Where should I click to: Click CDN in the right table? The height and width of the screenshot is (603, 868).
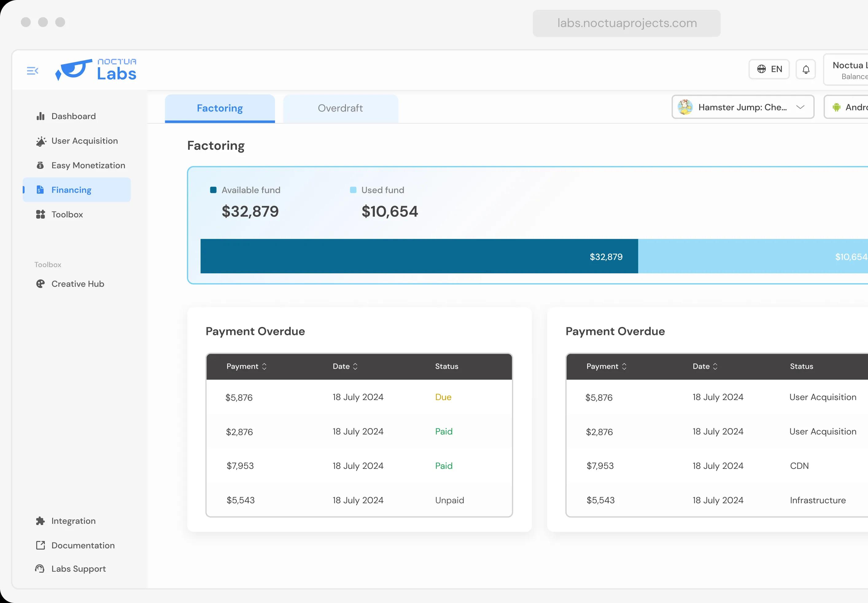799,466
